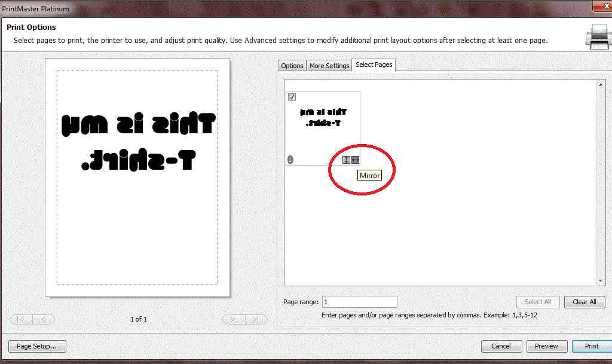
Task: Switch to the Options tab
Action: pyautogui.click(x=292, y=66)
